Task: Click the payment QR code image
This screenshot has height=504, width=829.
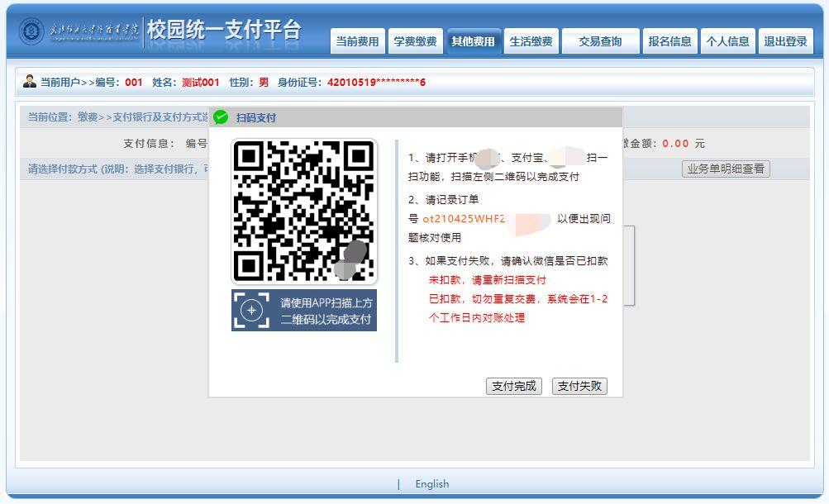Action: [304, 212]
